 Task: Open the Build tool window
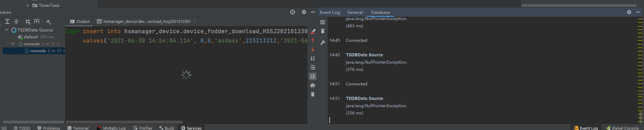[167, 128]
